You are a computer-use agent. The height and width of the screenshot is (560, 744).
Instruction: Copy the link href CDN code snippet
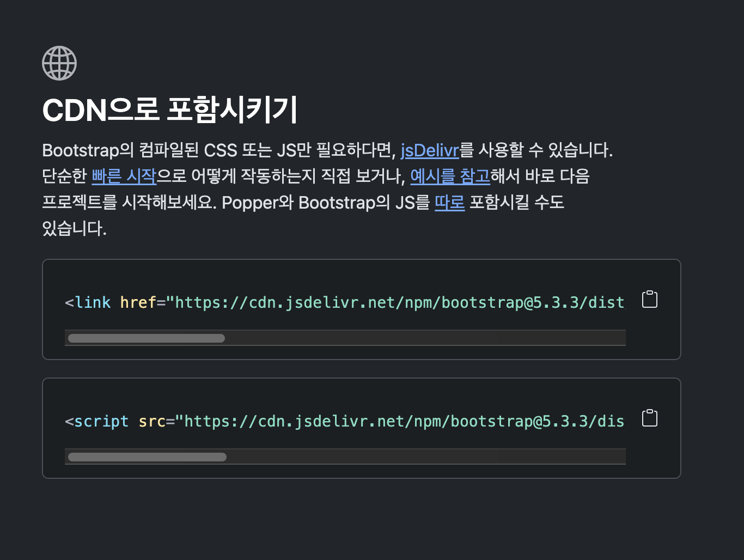650,299
